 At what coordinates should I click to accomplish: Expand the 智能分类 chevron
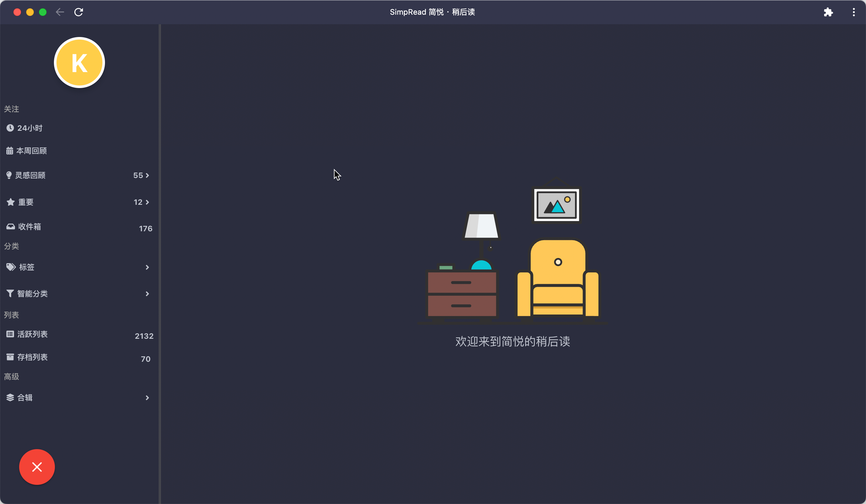[x=147, y=294]
